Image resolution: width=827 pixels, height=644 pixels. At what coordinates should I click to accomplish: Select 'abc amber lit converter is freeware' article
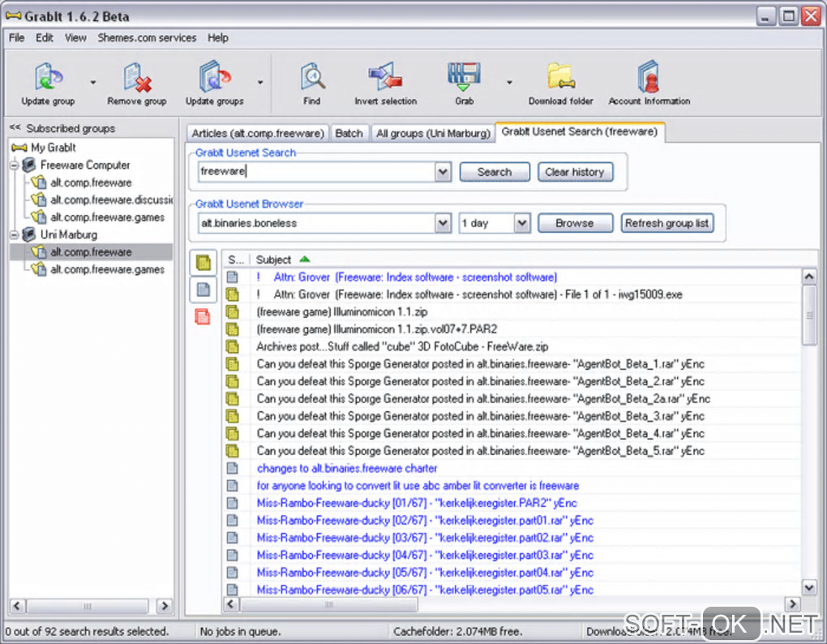(x=418, y=486)
